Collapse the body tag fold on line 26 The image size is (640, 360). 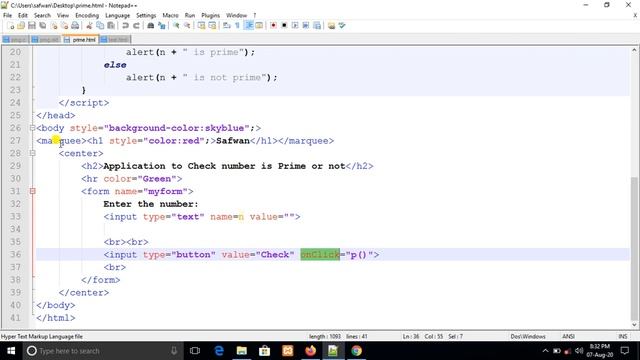click(33, 128)
